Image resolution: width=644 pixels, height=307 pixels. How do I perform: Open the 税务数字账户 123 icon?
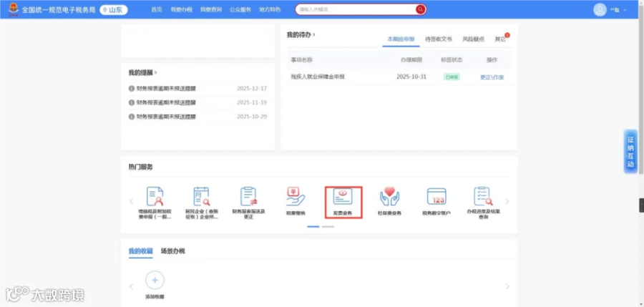(x=436, y=197)
